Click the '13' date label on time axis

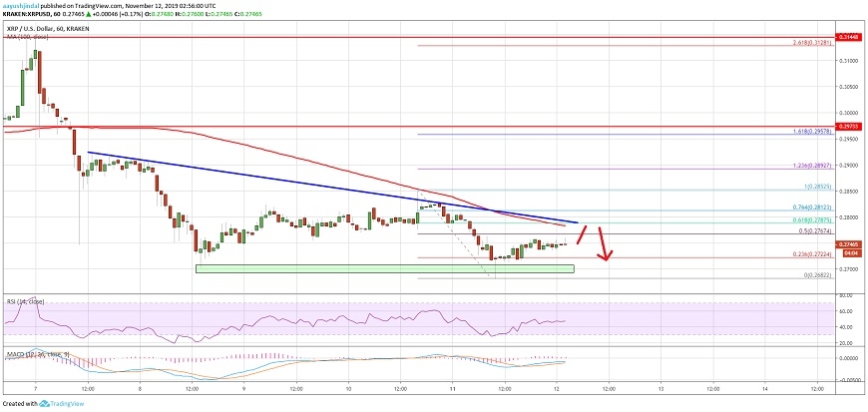point(660,389)
